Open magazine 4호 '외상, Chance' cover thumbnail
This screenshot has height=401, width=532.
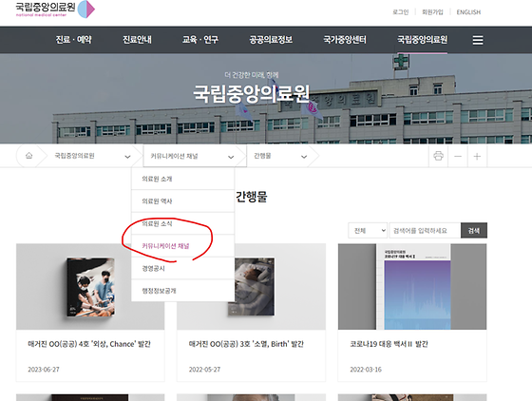90,287
